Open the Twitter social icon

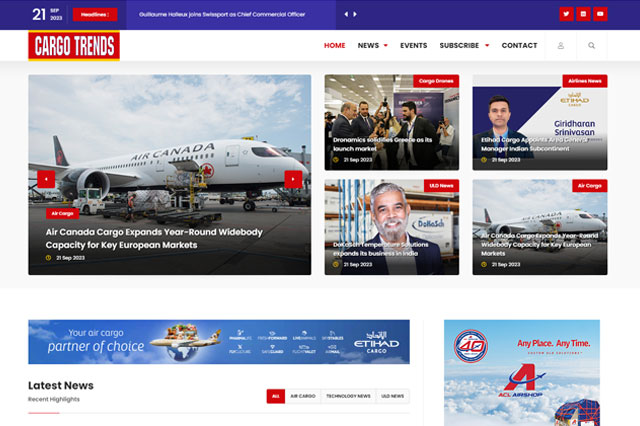(x=566, y=14)
